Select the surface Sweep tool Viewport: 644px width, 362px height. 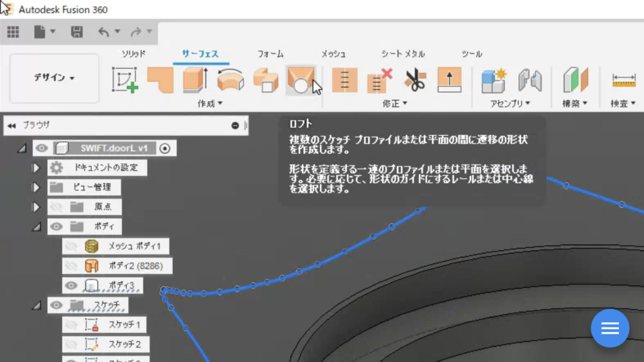[x=266, y=80]
